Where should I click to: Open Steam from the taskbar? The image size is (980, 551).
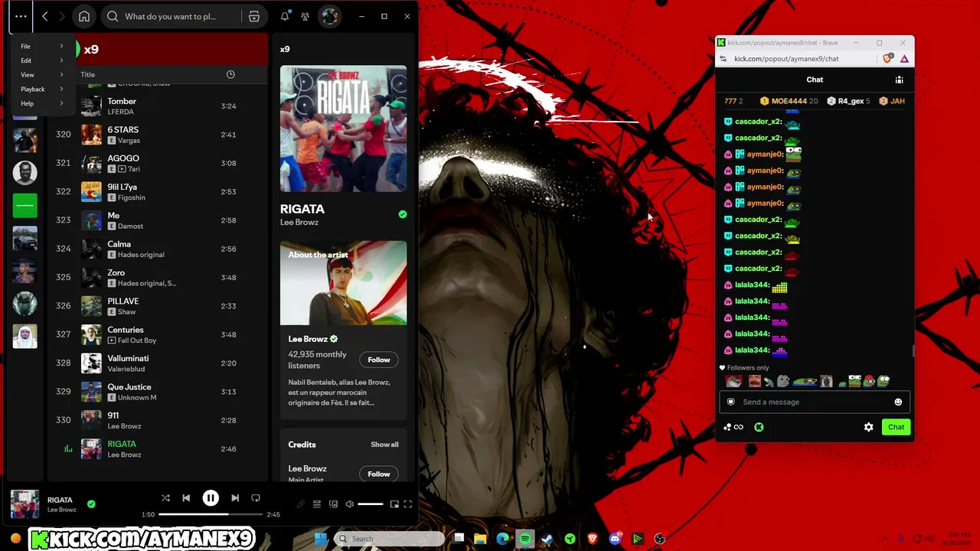click(547, 539)
